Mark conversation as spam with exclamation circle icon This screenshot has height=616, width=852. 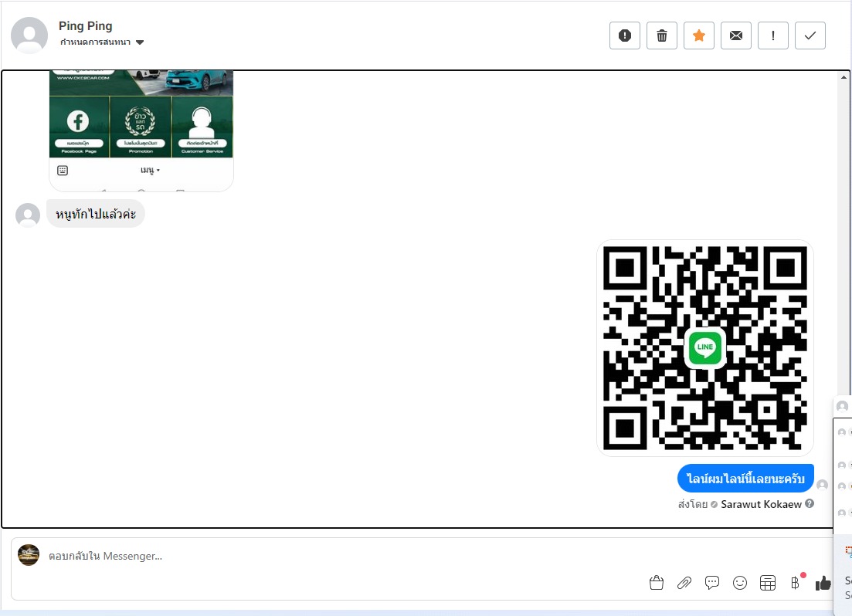coord(625,36)
